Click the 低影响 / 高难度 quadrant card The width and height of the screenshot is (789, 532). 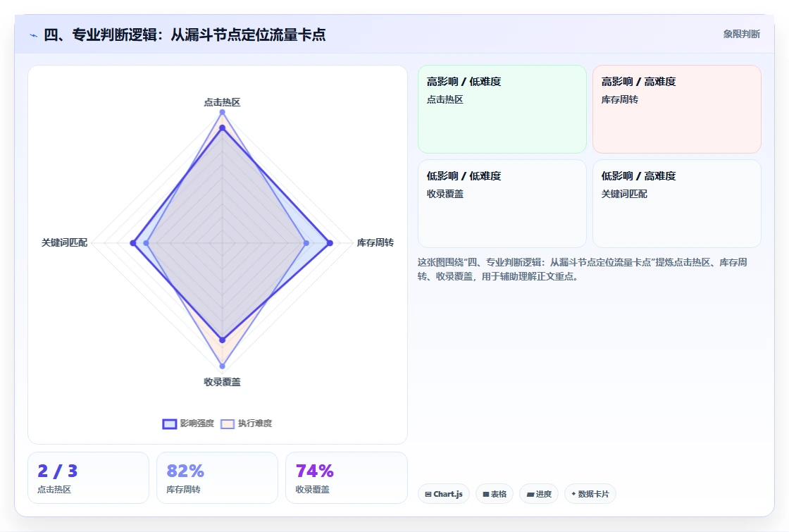click(677, 204)
